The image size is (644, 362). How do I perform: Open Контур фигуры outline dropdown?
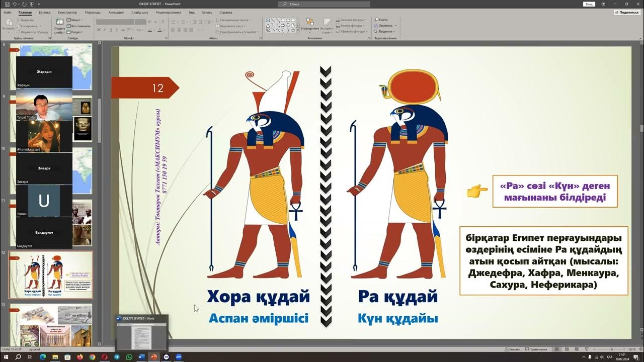click(352, 26)
